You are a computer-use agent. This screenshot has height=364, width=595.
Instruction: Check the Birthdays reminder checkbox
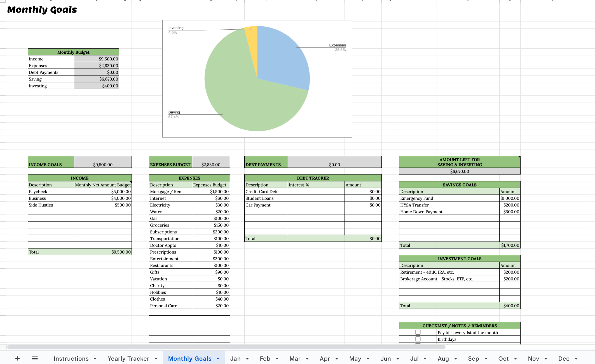pos(418,339)
